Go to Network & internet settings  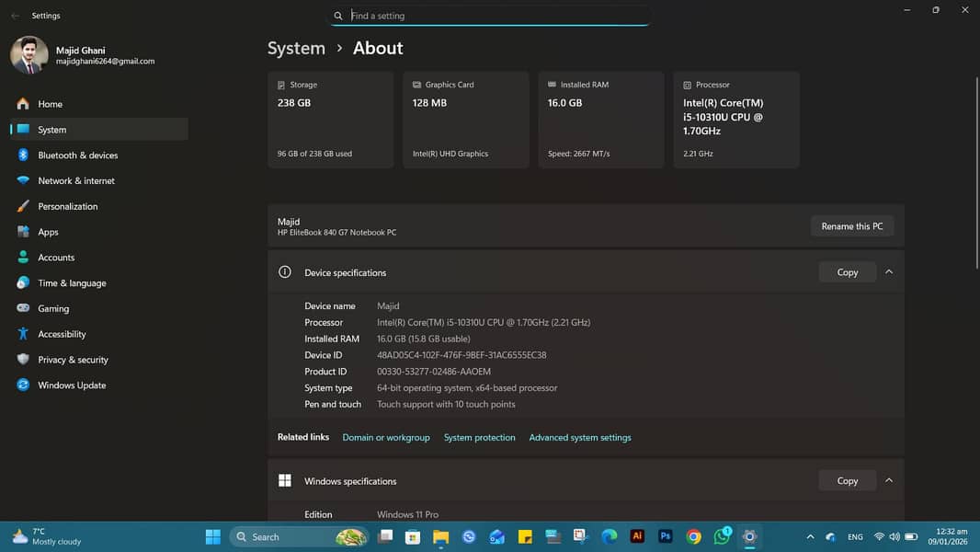(x=76, y=181)
